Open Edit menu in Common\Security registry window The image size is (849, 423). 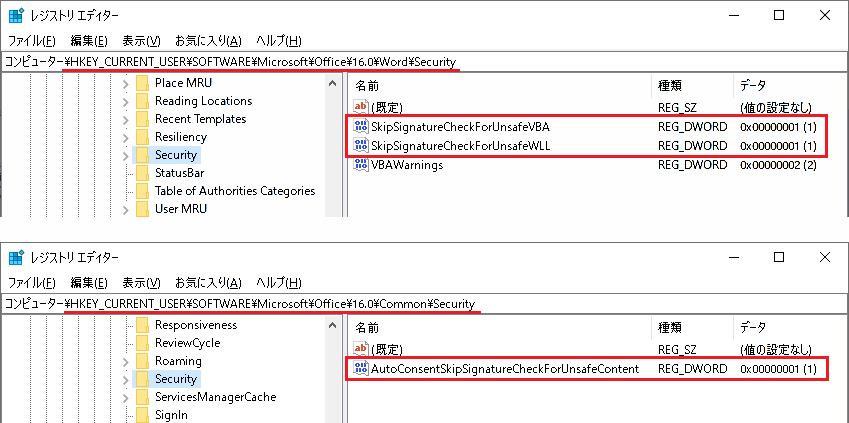[89, 283]
